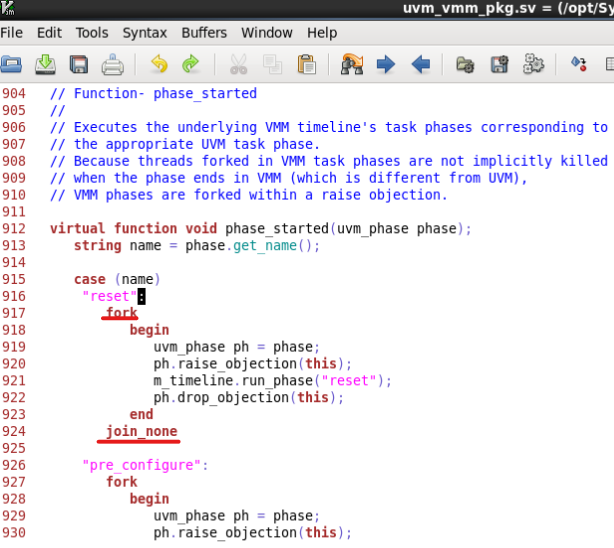Click the uvm_vmm_pkg.sv window title
Screen dimensions: 614x548
508,8
